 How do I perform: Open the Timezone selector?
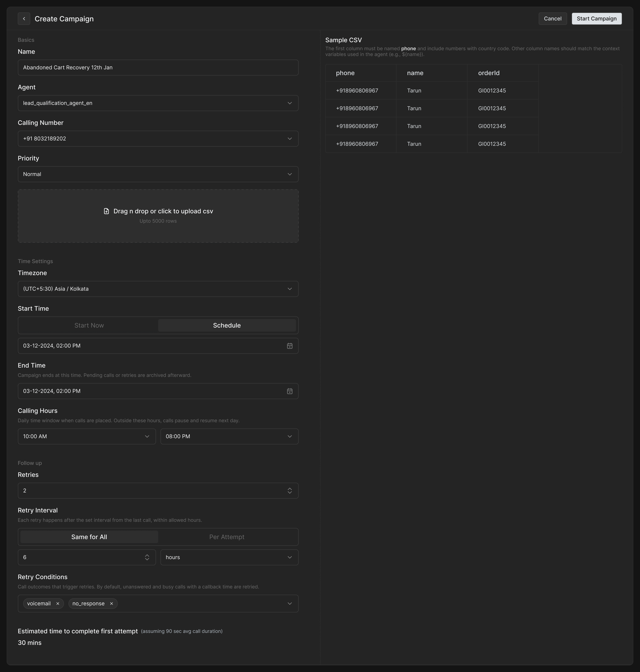point(158,289)
